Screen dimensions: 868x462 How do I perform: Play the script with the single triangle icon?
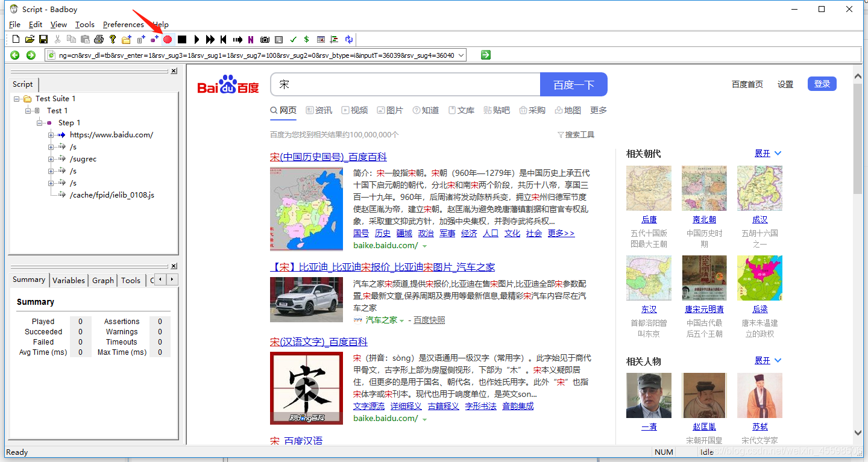tap(197, 39)
